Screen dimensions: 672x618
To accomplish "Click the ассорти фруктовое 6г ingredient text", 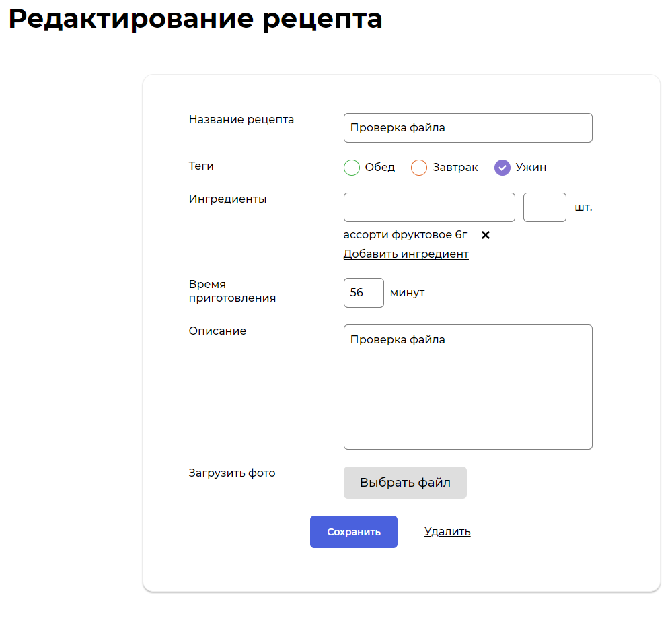I will click(x=405, y=235).
